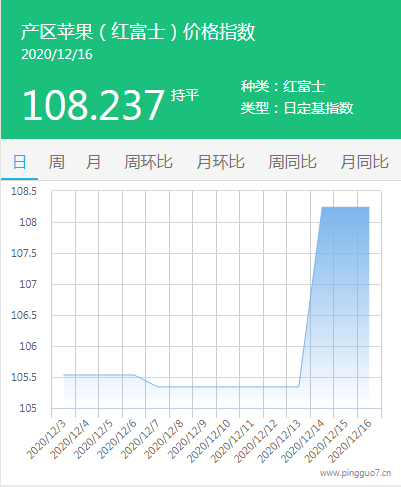
Task: Click the 产区苹果（红富士）价格指数 title
Action: 138,32
